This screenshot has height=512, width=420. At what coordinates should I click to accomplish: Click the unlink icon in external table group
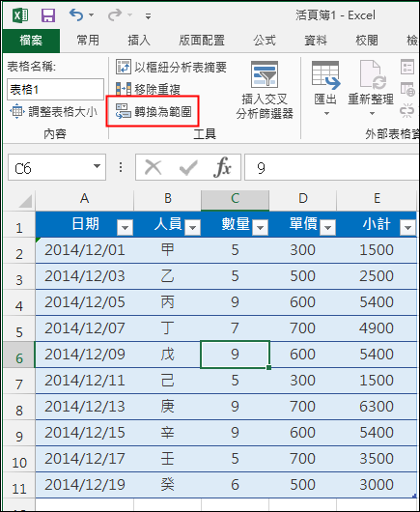(x=407, y=111)
